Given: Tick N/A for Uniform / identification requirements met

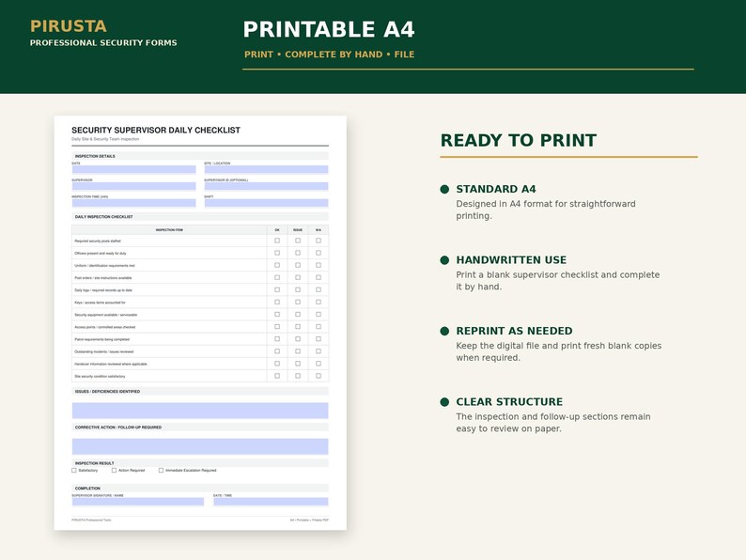Looking at the screenshot, I should 319,266.
